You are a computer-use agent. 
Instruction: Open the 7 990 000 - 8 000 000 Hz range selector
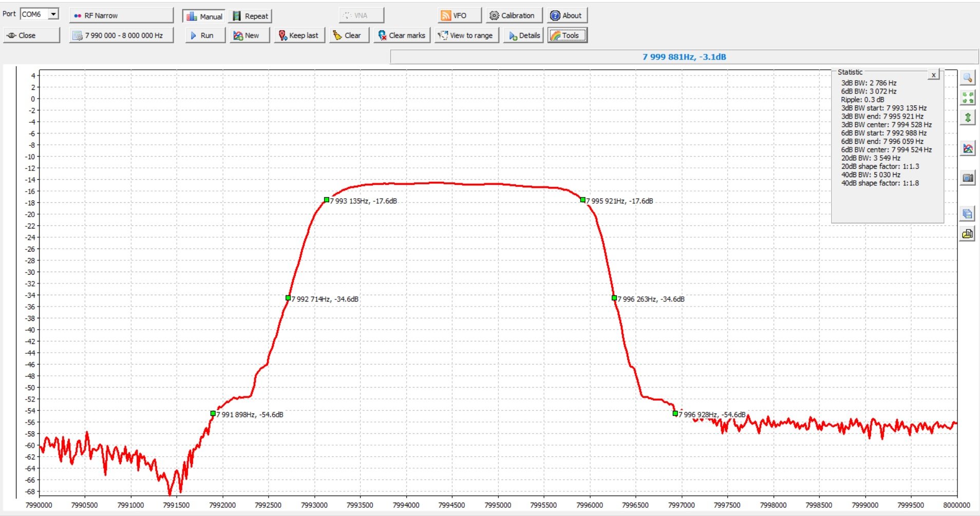[x=121, y=35]
